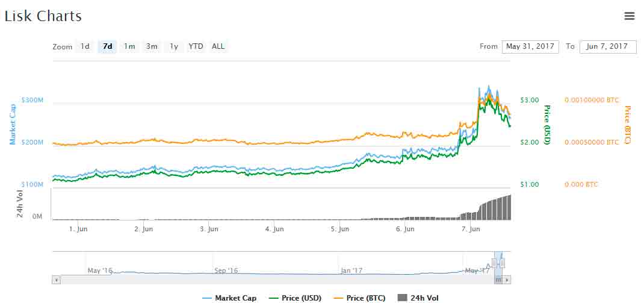This screenshot has height=303, width=644.
Task: Click the 1. Jun date axis label
Action: click(78, 230)
